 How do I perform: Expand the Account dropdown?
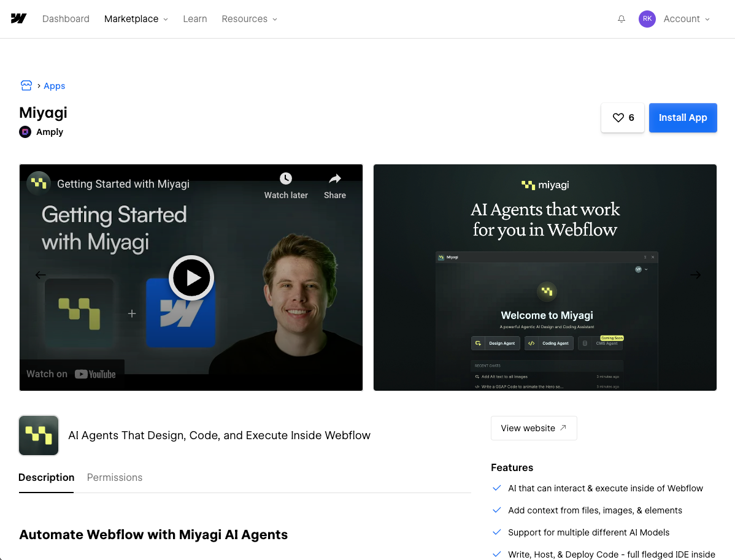coord(687,19)
